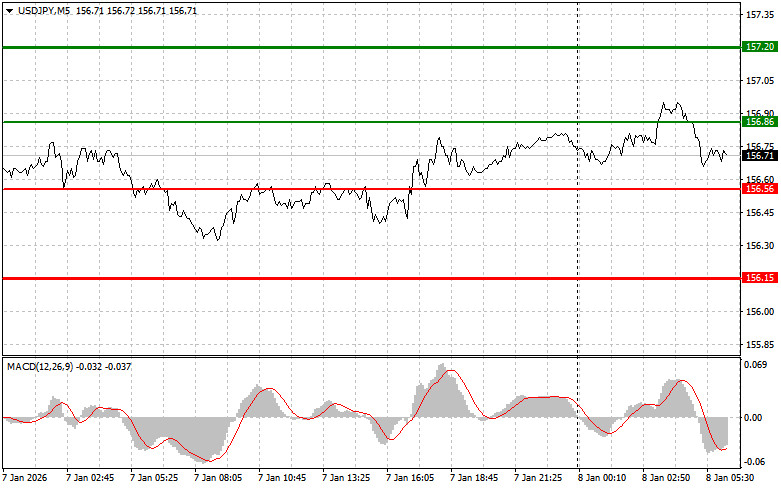Viewport: 781px width, 489px height.
Task: Click the 7 Jan 10:45 time axis label
Action: (282, 478)
